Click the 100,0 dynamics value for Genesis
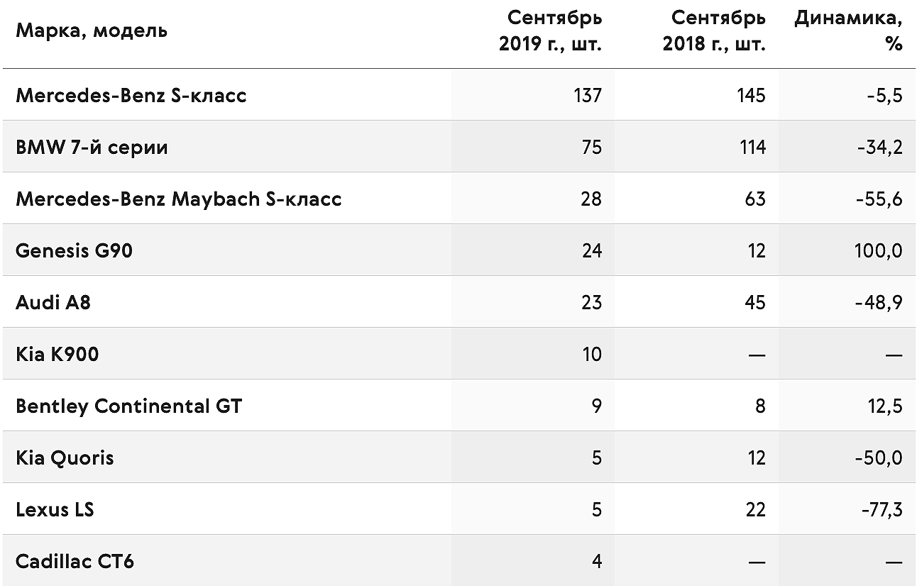 coord(879,250)
